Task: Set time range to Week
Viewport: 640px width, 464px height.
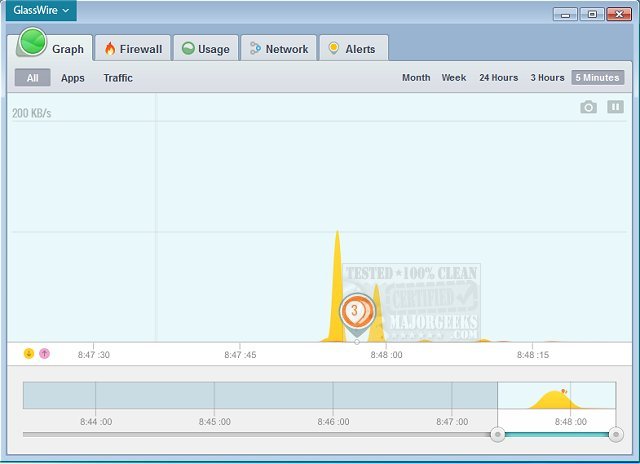Action: pos(454,78)
